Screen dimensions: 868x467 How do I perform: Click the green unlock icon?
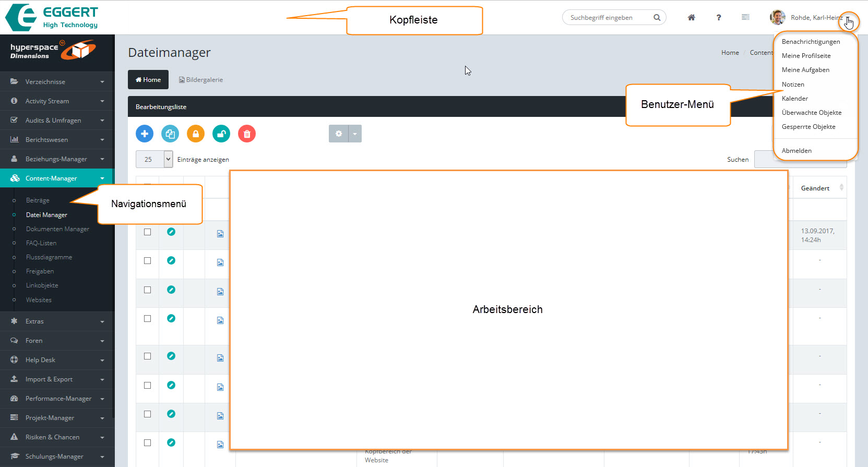(x=221, y=134)
